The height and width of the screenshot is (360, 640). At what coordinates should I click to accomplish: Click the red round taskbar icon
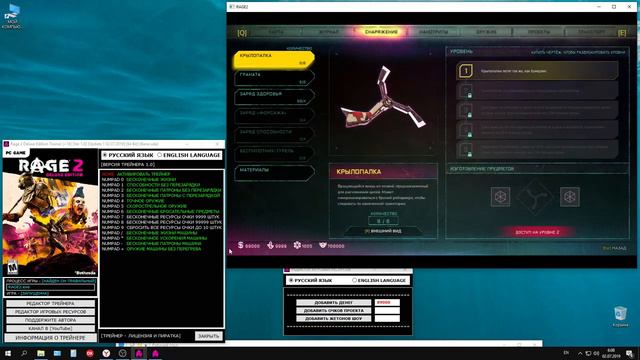click(90, 353)
